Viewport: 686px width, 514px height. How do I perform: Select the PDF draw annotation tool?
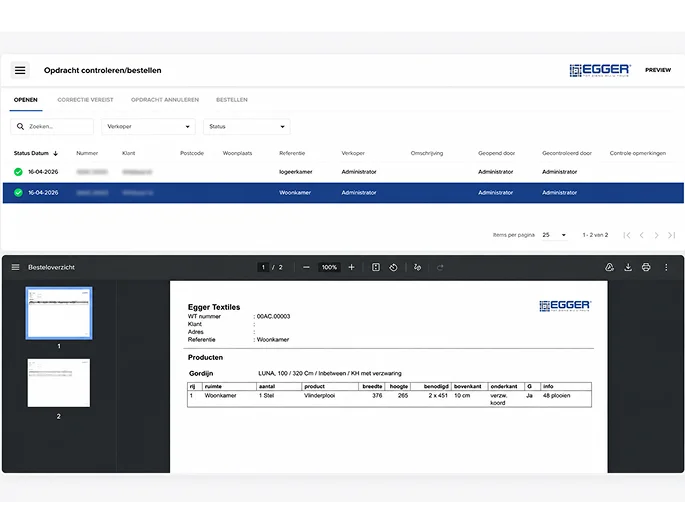(x=417, y=267)
